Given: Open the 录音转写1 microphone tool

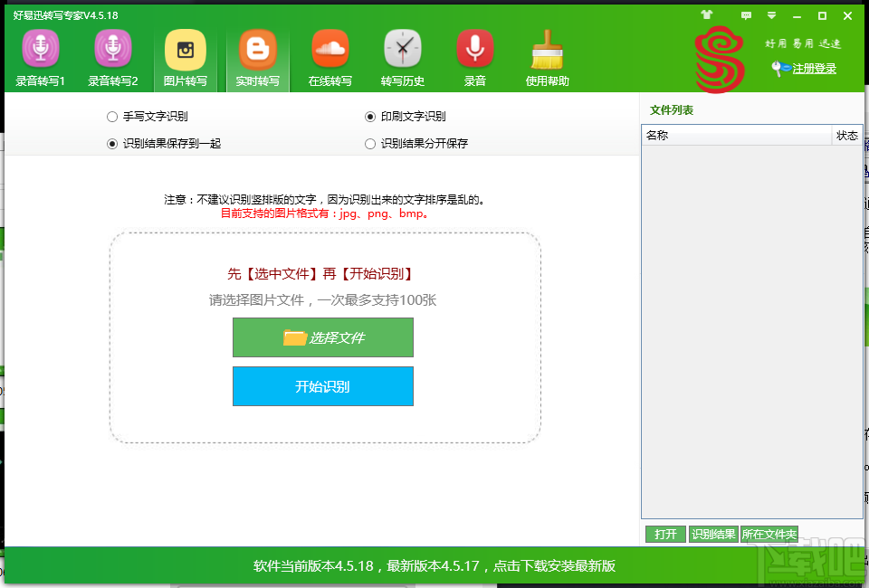Looking at the screenshot, I should tap(40, 56).
